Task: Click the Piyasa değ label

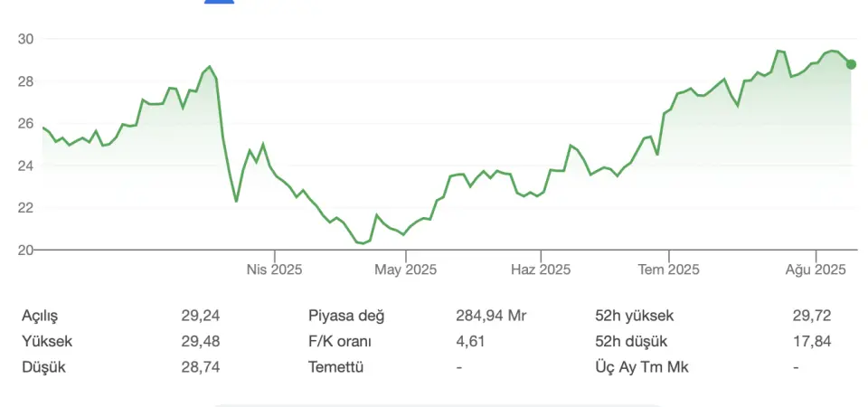Action: pos(346,317)
